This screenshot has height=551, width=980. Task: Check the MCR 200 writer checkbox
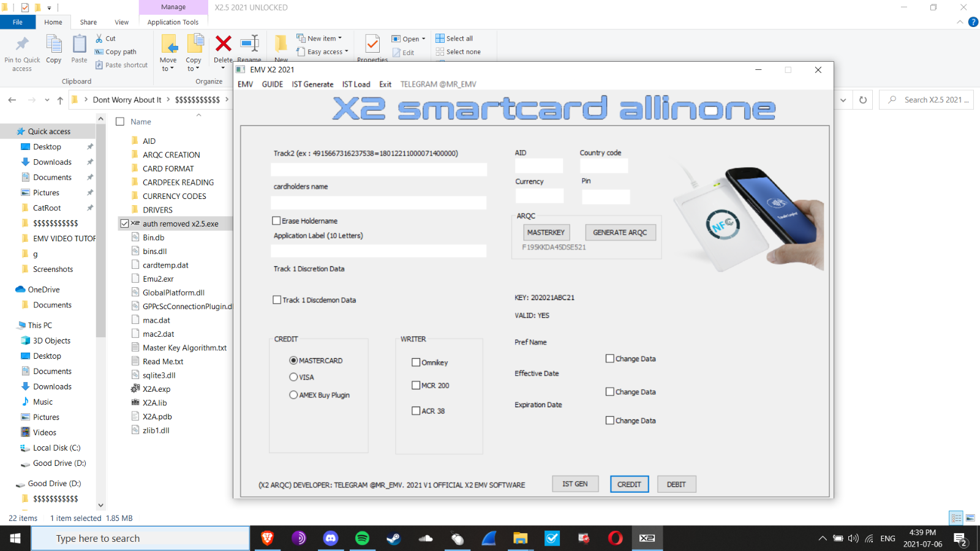pyautogui.click(x=416, y=385)
